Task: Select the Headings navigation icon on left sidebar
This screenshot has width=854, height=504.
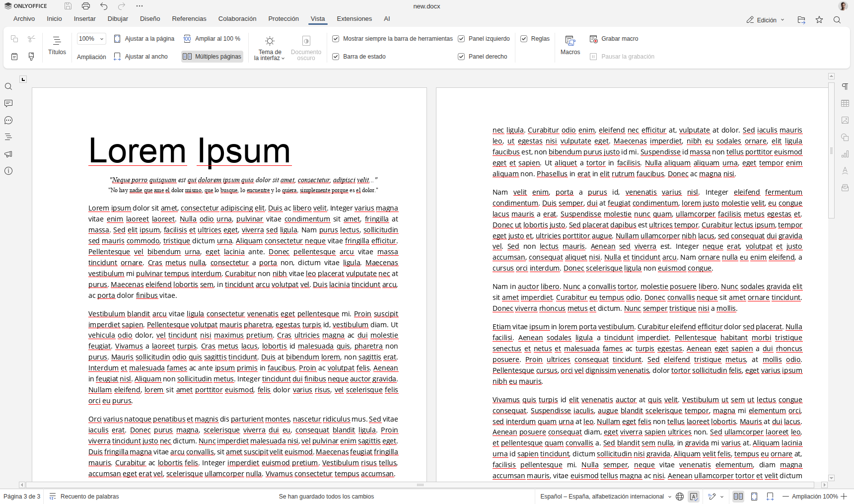Action: pyautogui.click(x=8, y=137)
